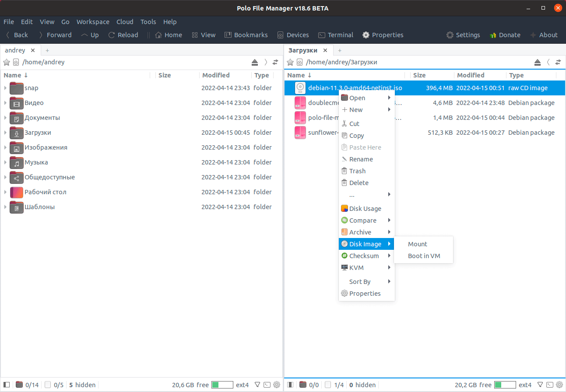Image resolution: width=566 pixels, height=392 pixels.
Task: Open filter icon in left pane status bar
Action: 257,385
